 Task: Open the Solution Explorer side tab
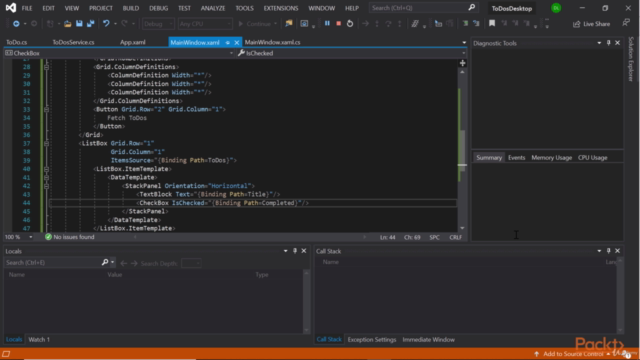(631, 59)
